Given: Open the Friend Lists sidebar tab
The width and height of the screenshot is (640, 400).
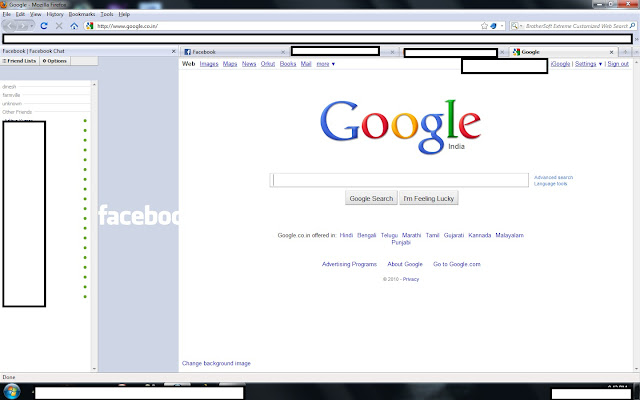Looking at the screenshot, I should tap(20, 61).
